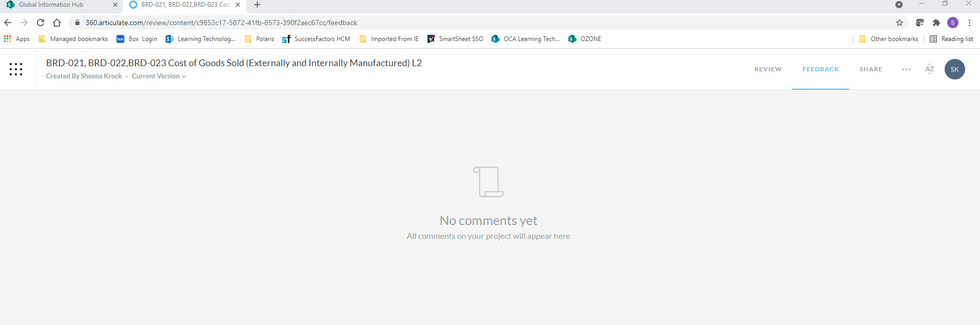Select the FEEDBACK tab
Image resolution: width=980 pixels, height=325 pixels.
coord(821,69)
